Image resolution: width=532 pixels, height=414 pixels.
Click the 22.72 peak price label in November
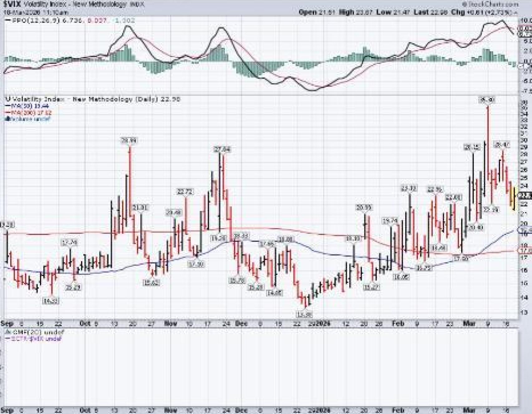tap(185, 192)
